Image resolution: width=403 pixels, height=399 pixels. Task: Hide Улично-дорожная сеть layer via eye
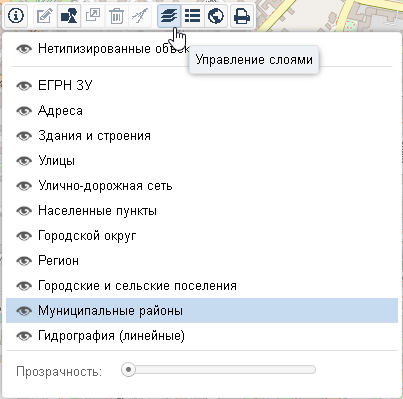(24, 186)
